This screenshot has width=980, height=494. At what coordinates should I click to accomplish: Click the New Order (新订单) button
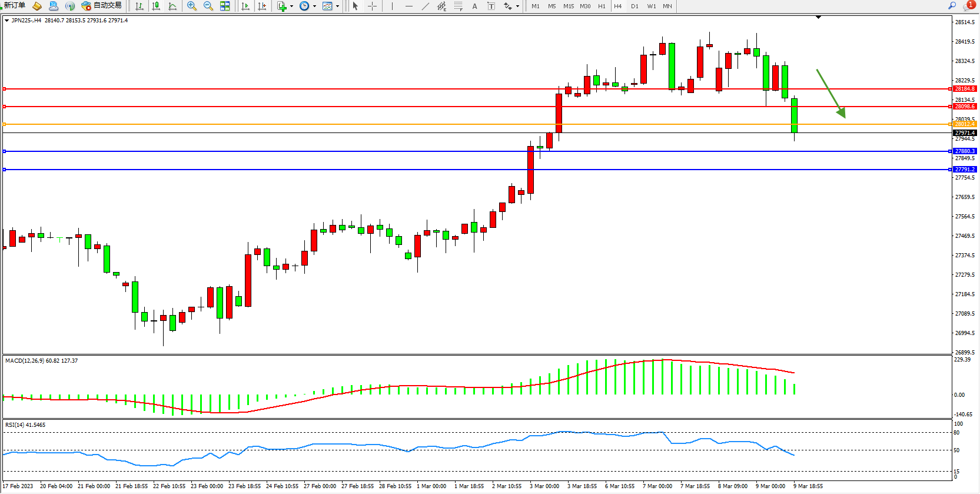(15, 6)
